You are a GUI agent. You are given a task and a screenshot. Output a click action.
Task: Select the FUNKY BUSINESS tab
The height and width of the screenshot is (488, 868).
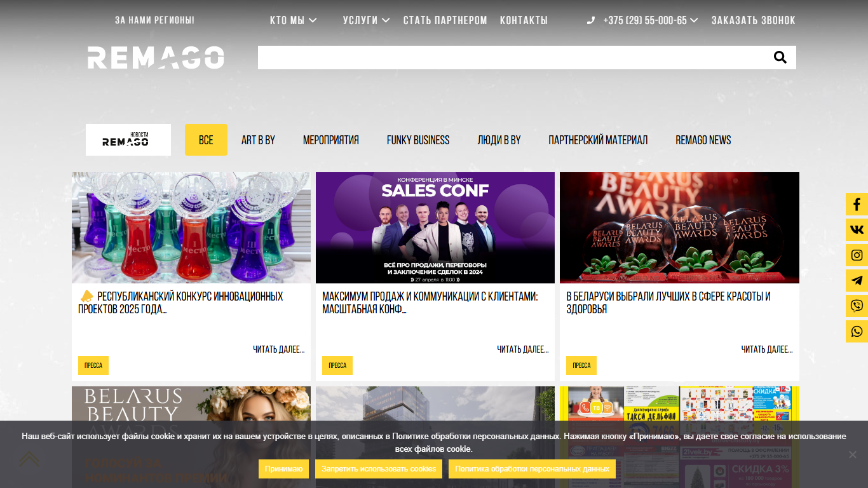418,140
